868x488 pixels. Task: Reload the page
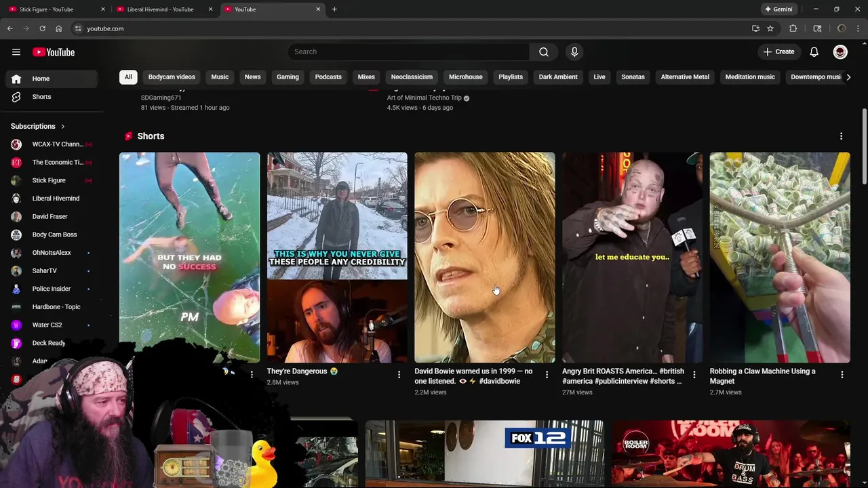(x=42, y=28)
